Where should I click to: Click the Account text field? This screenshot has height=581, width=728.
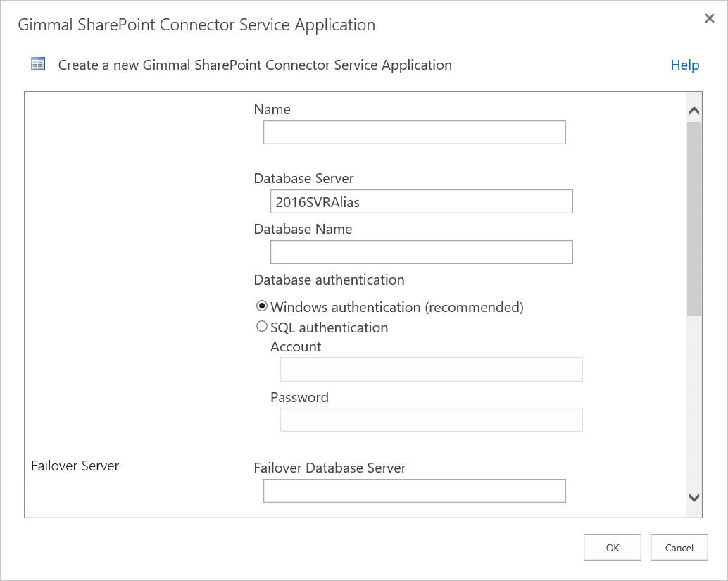431,369
